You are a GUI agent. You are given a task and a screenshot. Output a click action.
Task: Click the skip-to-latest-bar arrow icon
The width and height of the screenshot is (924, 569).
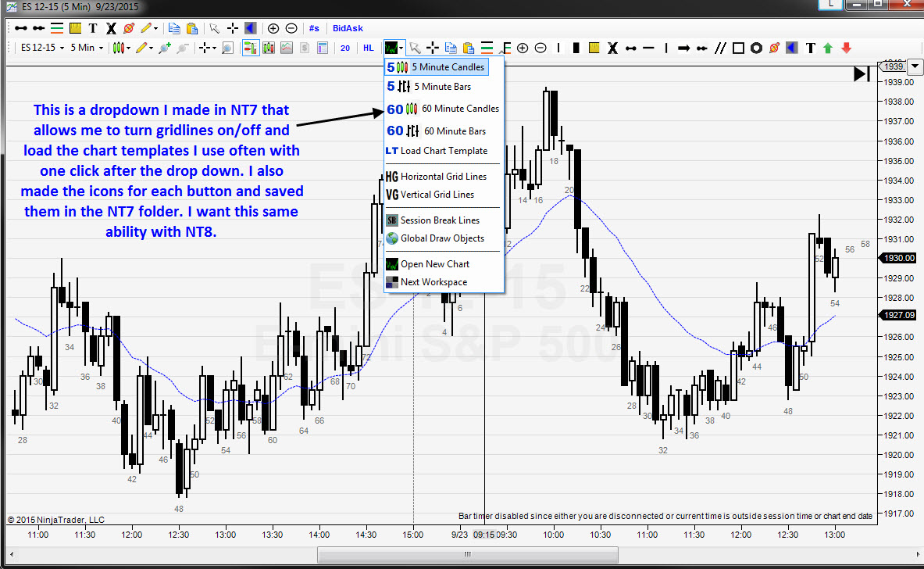pyautogui.click(x=862, y=73)
